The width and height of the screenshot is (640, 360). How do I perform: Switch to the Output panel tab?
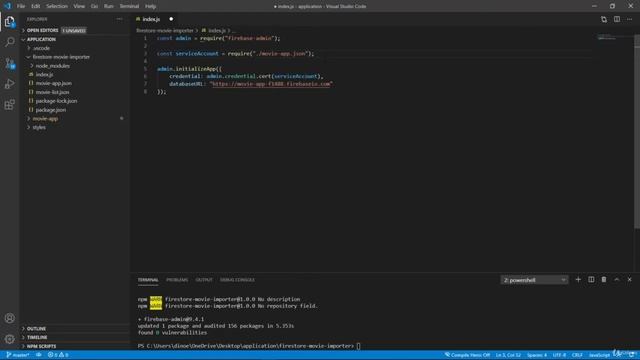[204, 280]
